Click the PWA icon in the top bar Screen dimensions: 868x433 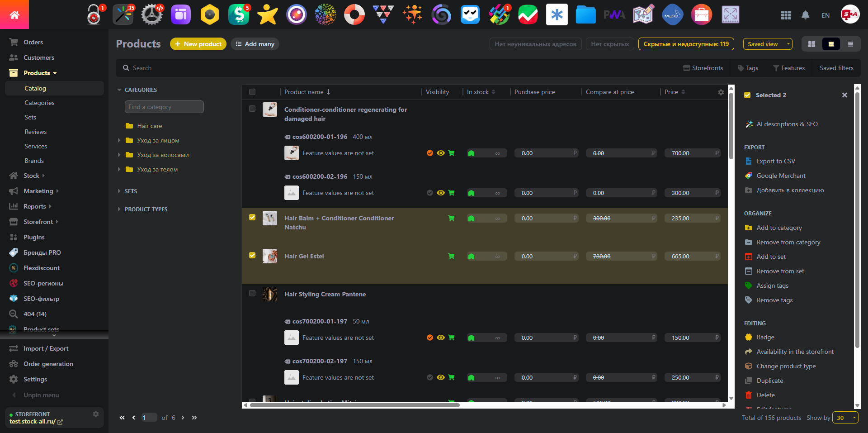tap(614, 14)
